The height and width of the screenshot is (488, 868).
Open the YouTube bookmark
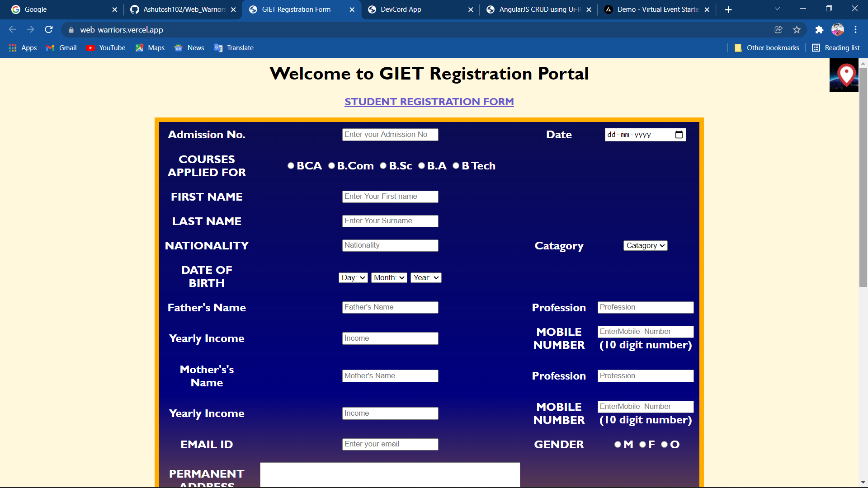pyautogui.click(x=106, y=48)
